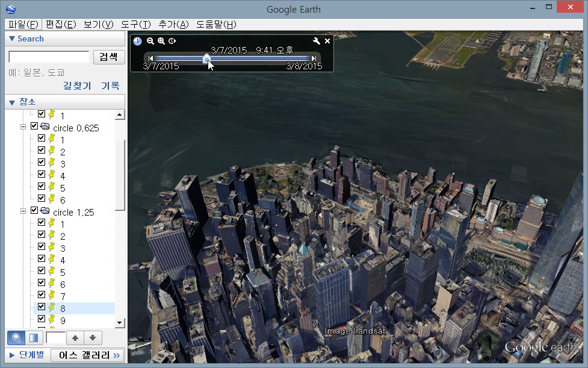Zoom out the time slider range
The image size is (588, 368).
click(150, 41)
